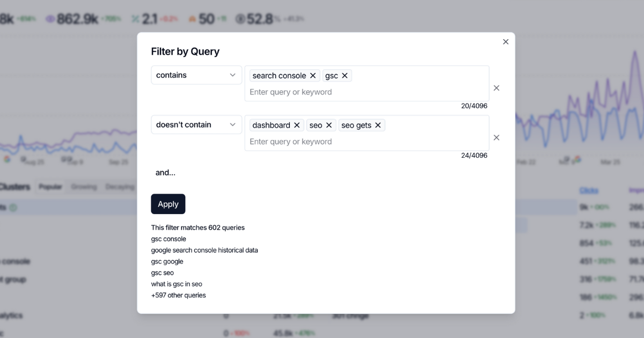Remove the "seo" excluded tag
This screenshot has width=644, height=338.
328,125
